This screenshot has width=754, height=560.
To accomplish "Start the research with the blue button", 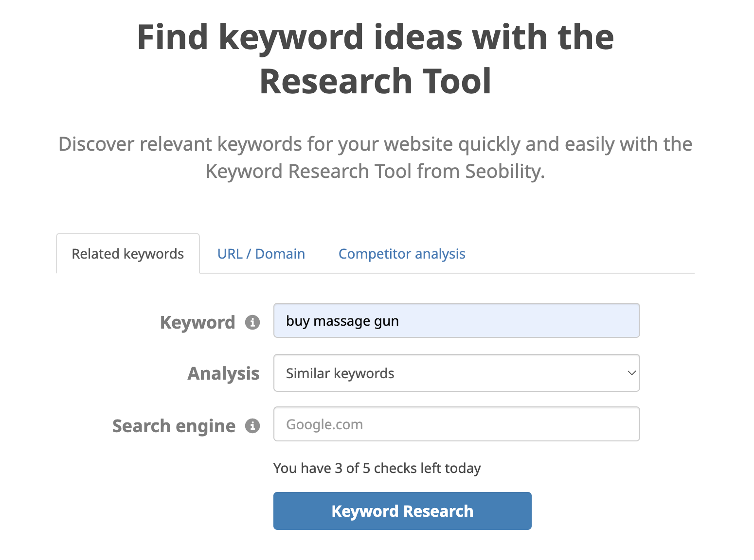I will tap(402, 510).
